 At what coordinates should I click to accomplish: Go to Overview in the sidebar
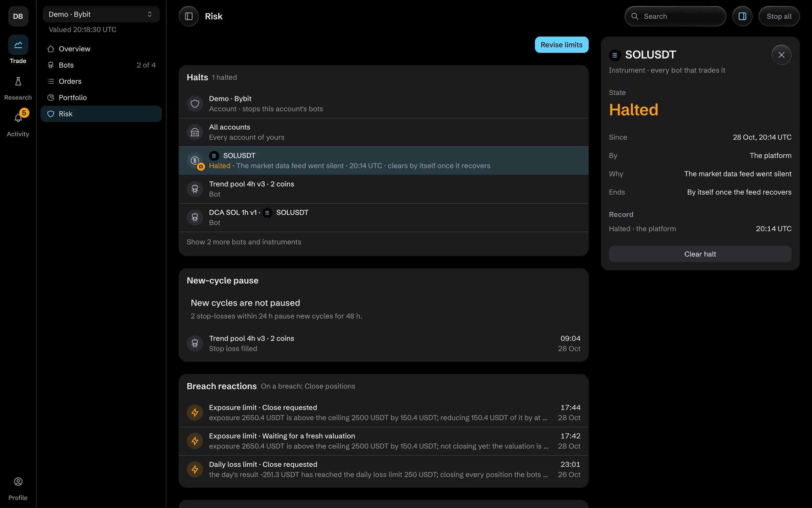pos(101,49)
